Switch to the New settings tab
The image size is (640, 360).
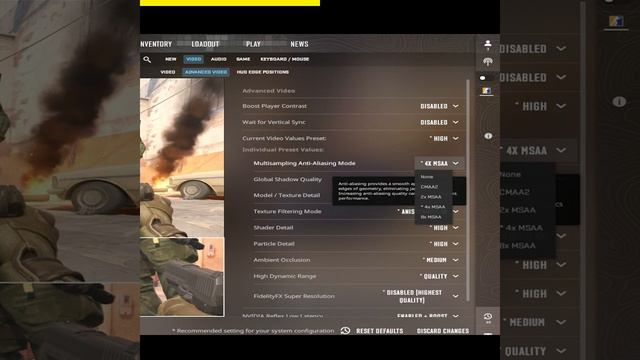[171, 59]
